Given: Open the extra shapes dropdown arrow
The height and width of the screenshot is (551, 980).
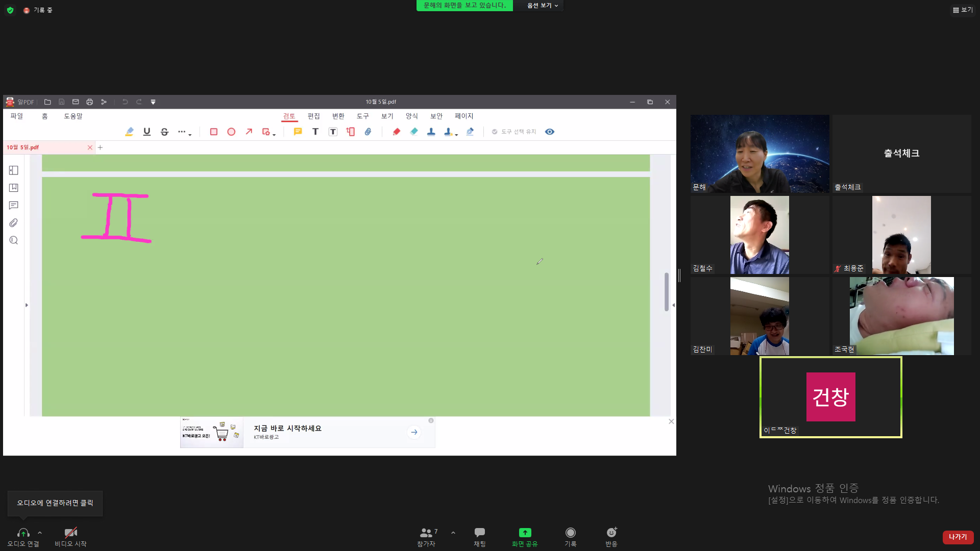Looking at the screenshot, I should click(x=274, y=135).
